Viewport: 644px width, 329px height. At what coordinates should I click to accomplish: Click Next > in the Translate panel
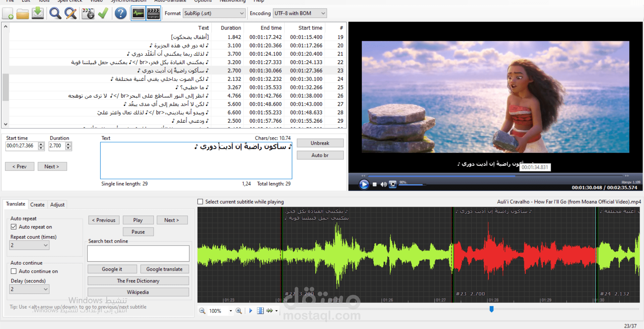(172, 220)
